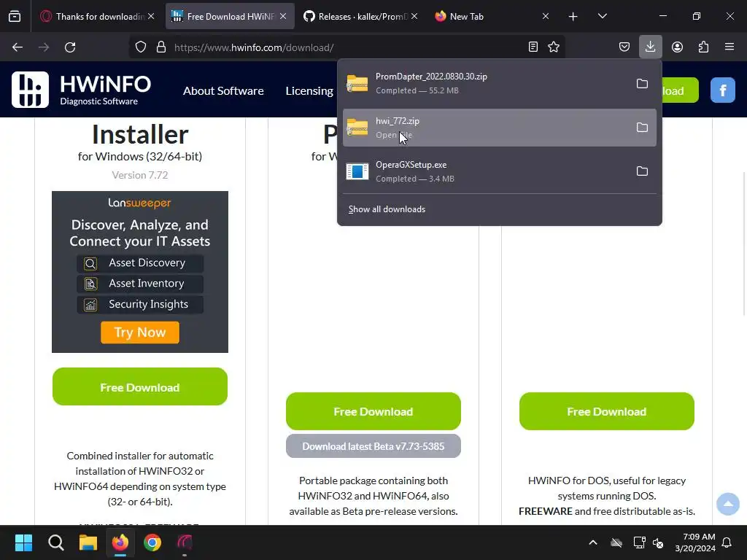Reload the current page

coord(70,47)
